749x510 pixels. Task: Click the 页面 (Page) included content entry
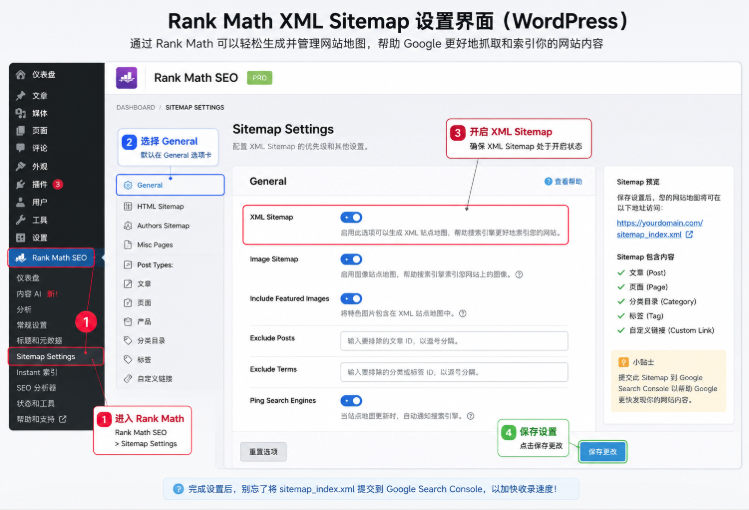tap(642, 287)
